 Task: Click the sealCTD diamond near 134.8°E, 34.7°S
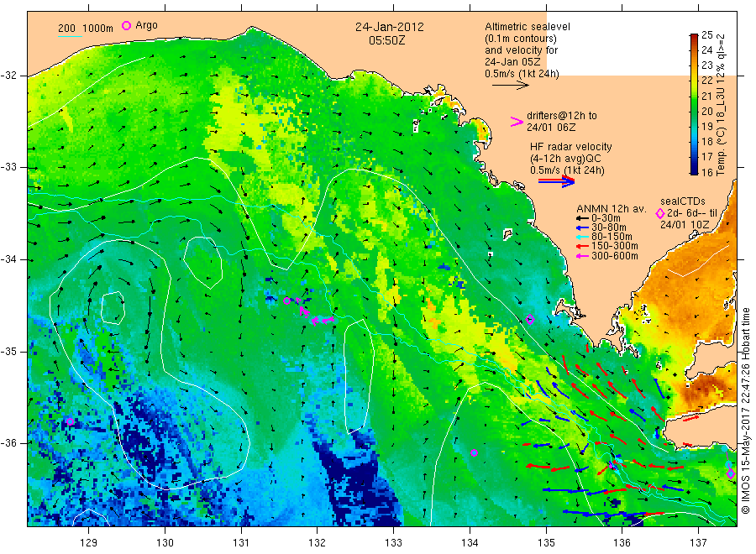530,319
